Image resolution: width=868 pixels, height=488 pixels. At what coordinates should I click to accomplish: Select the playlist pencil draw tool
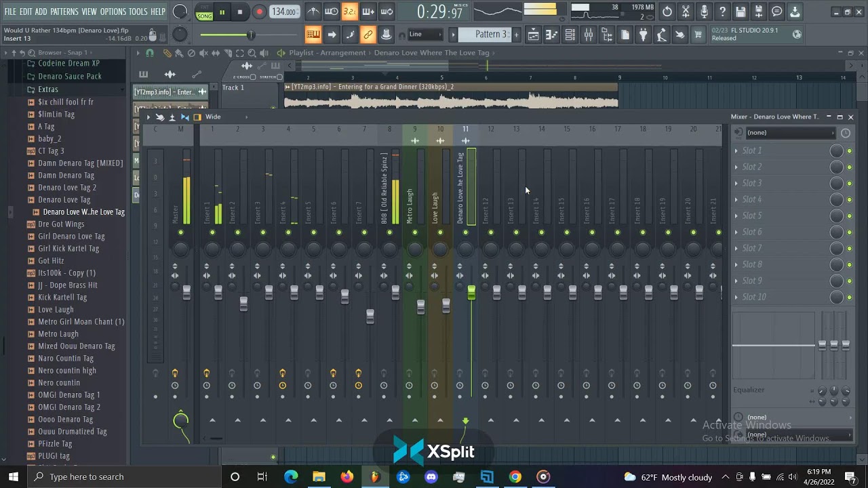click(x=167, y=53)
